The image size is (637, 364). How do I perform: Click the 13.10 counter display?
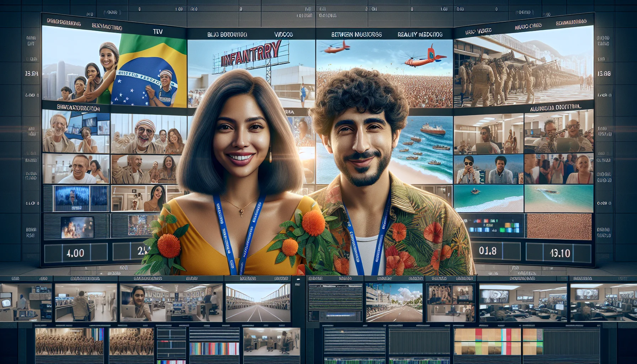click(x=560, y=253)
